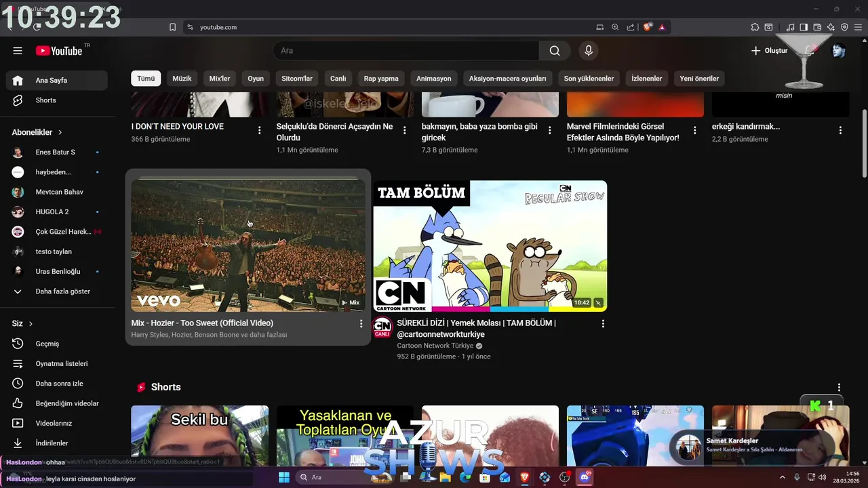The height and width of the screenshot is (488, 868).
Task: Select the Oyun filter chip
Action: (256, 79)
